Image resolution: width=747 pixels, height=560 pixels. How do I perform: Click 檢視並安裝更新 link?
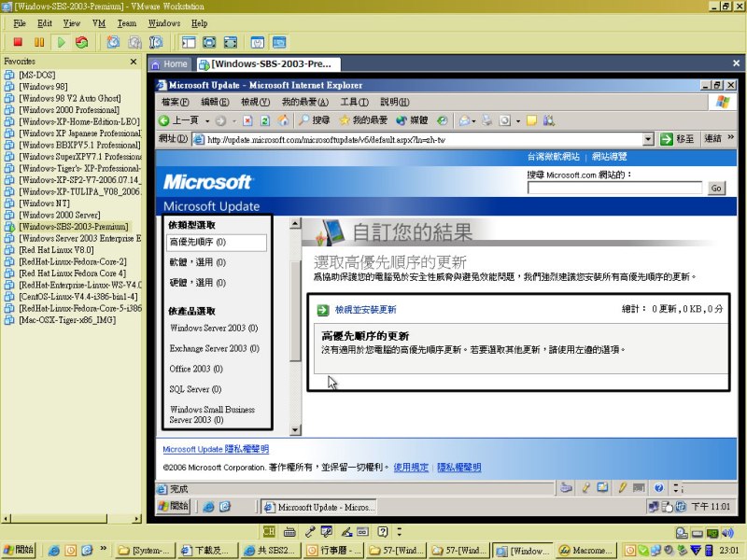click(x=365, y=310)
